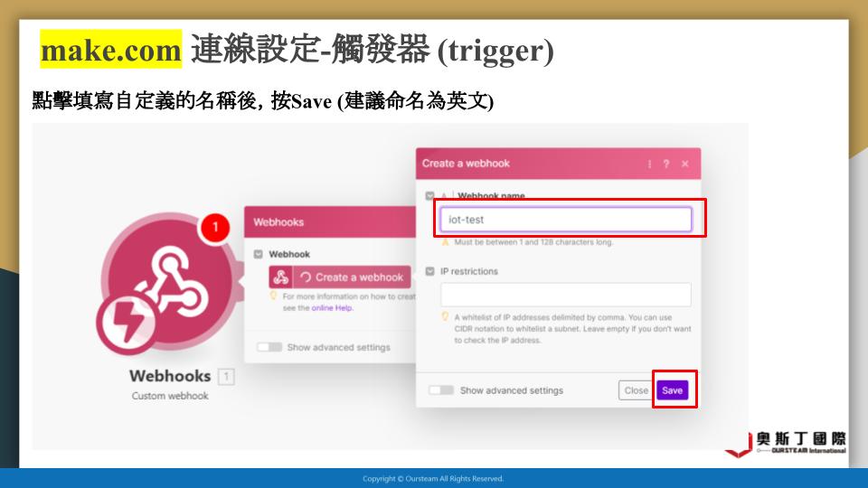Open the help question mark in Create a webhook
Viewport: 868px width, 488px height.
click(x=666, y=164)
